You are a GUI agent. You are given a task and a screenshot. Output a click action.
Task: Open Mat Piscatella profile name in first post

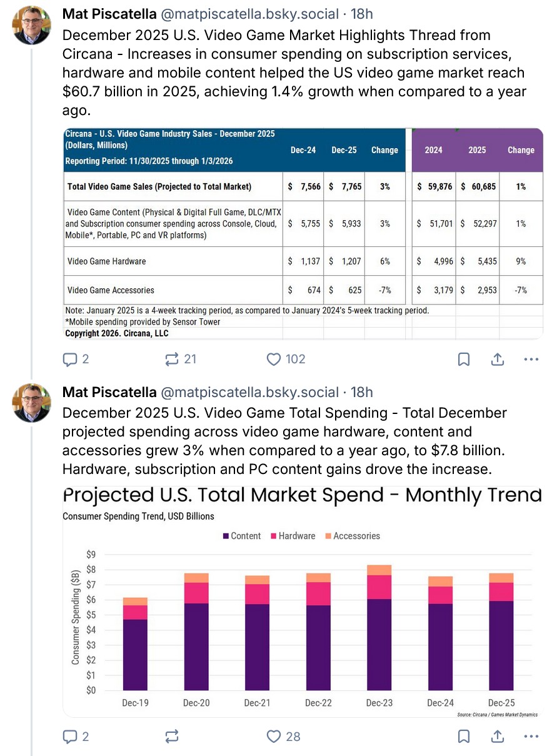(109, 14)
